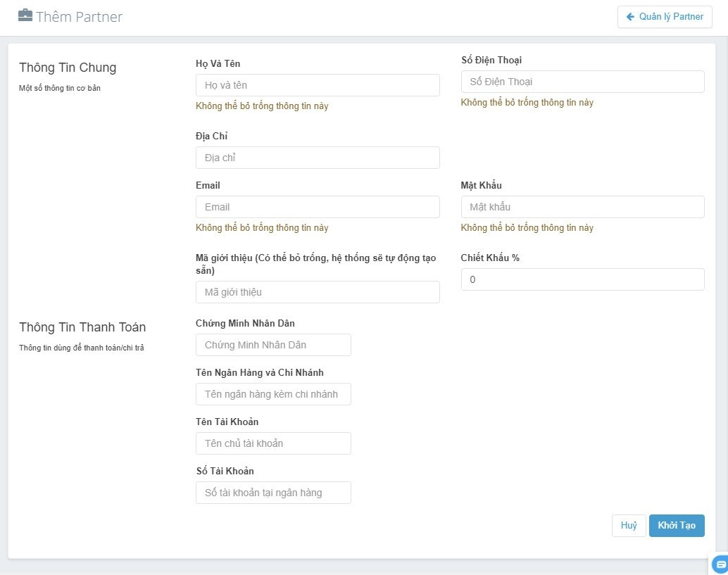The height and width of the screenshot is (575, 728).
Task: Select the Chiết Khấu % field
Action: coord(582,279)
